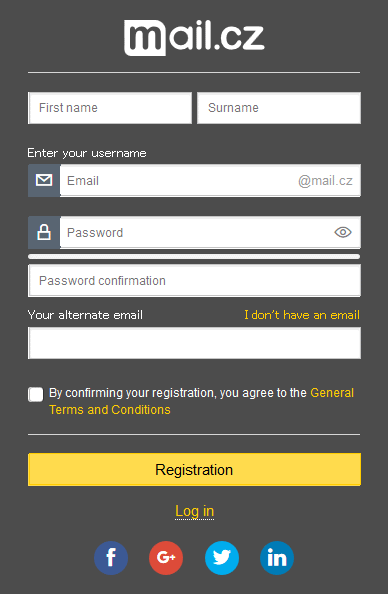Select the Password confirmation field
The width and height of the screenshot is (388, 594).
[x=194, y=281]
